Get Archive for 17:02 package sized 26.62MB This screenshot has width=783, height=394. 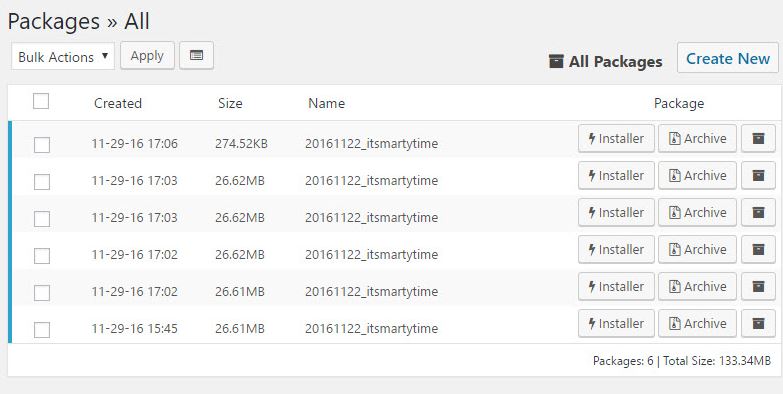[x=697, y=249]
